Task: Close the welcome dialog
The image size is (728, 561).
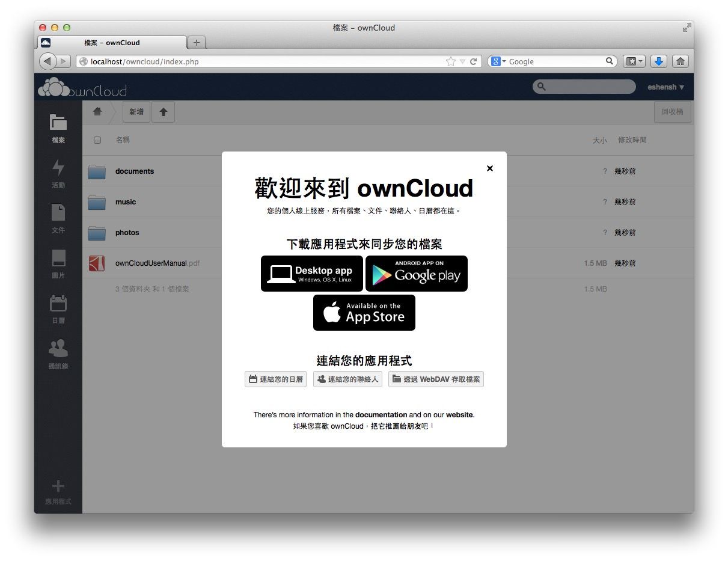Action: click(490, 168)
